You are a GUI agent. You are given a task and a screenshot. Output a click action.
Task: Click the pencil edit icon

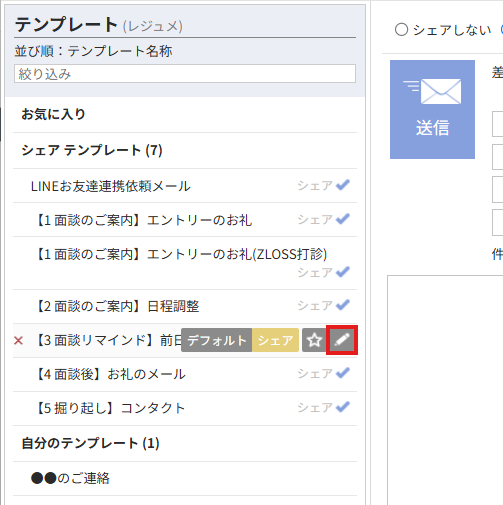pos(342,340)
